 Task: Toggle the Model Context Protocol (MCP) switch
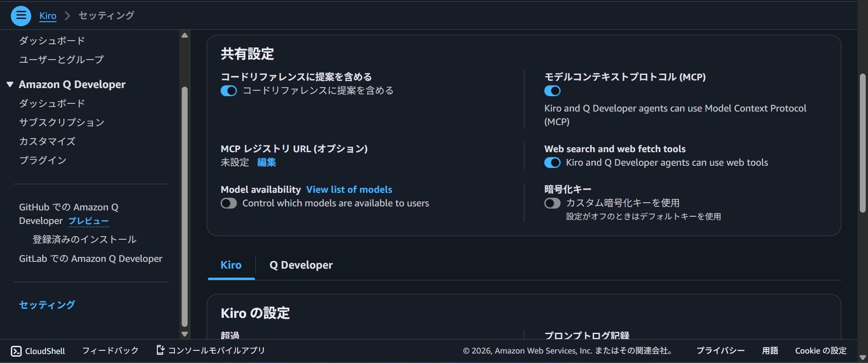[552, 91]
